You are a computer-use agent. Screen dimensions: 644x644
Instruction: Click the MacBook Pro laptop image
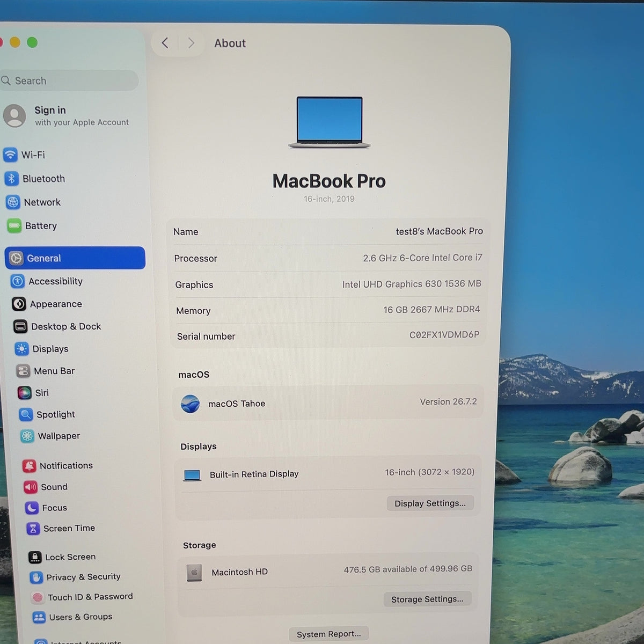click(330, 122)
